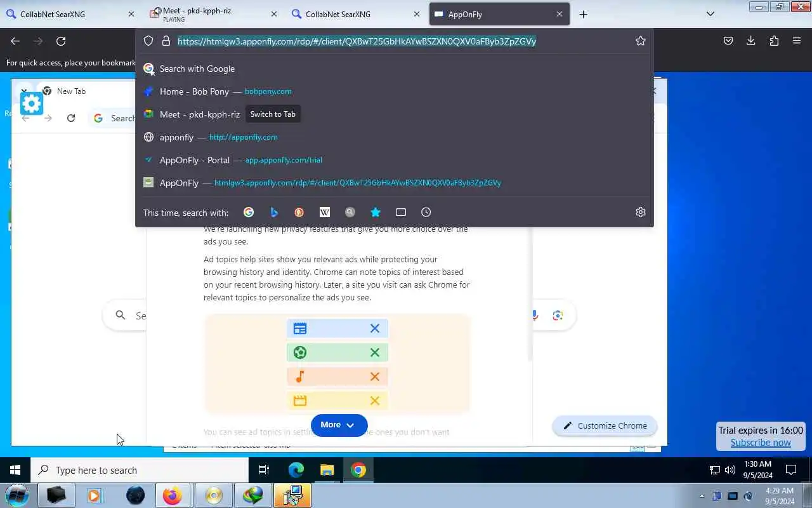
Task: Open the Firefox hamburger application menu
Action: 797,41
